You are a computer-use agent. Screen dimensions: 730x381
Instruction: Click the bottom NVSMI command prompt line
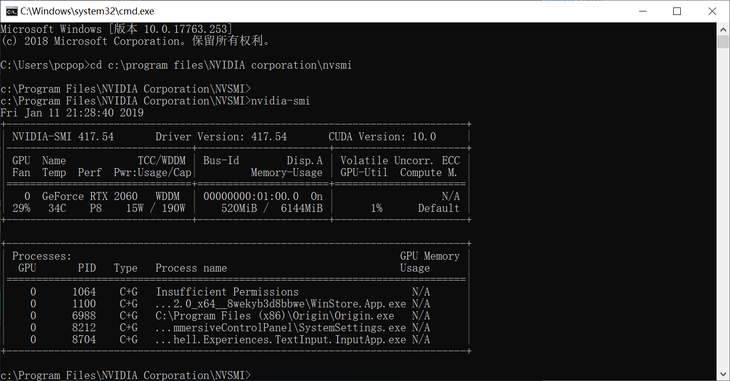click(126, 375)
